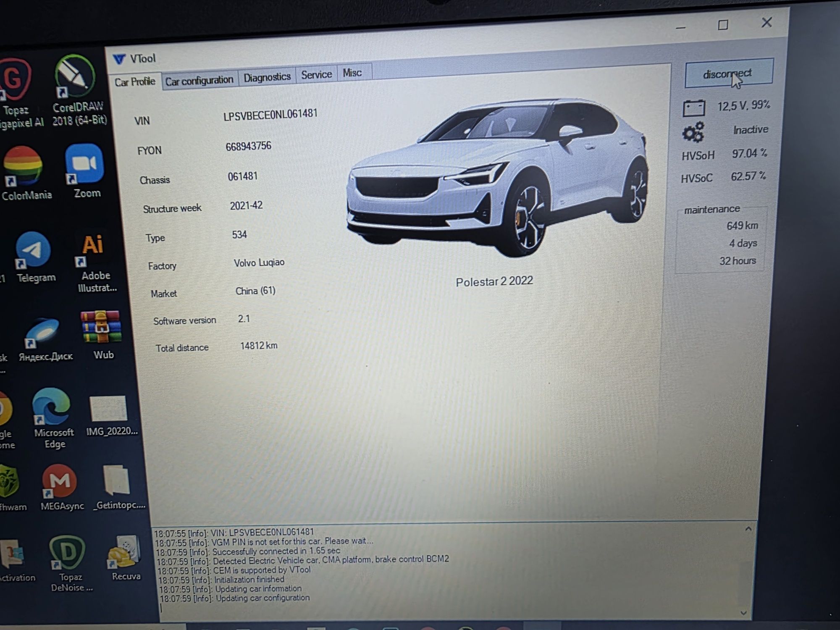Click the VTool logo icon
The width and height of the screenshot is (840, 630).
click(x=119, y=59)
